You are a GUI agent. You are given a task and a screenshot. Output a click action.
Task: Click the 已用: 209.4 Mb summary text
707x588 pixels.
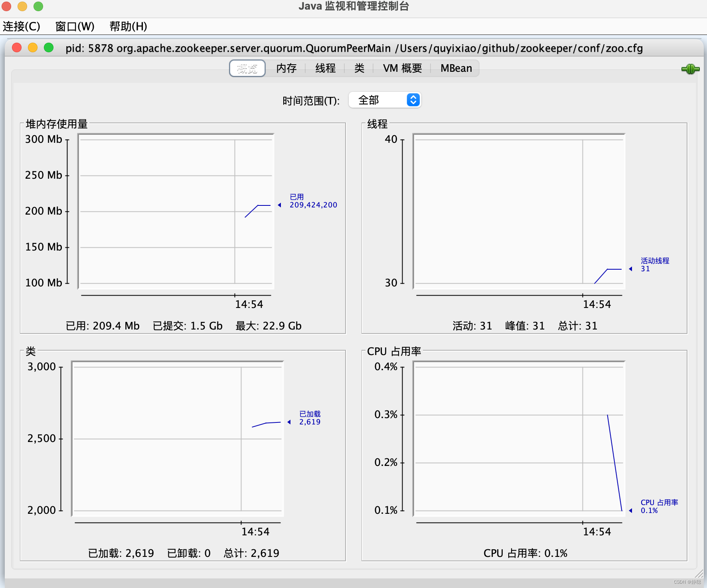[x=103, y=326]
